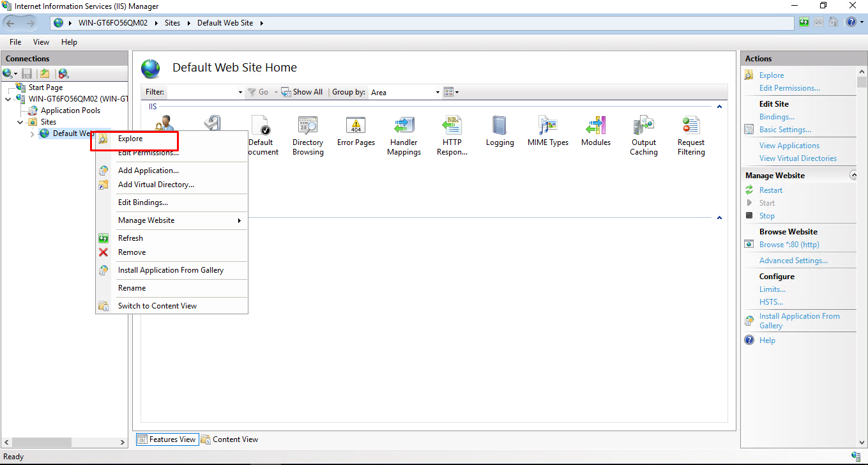Click View Virtual Directories link

798,158
